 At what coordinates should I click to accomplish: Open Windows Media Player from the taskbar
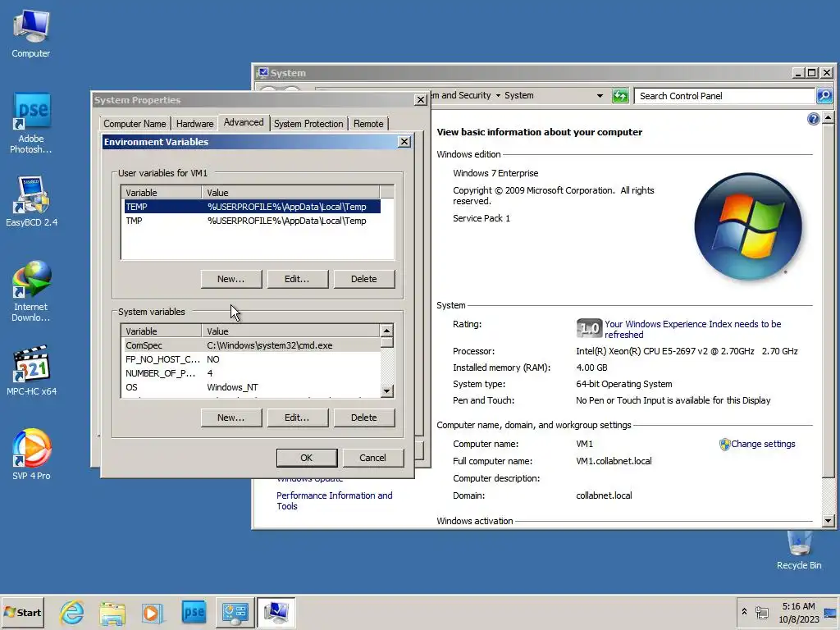point(152,612)
